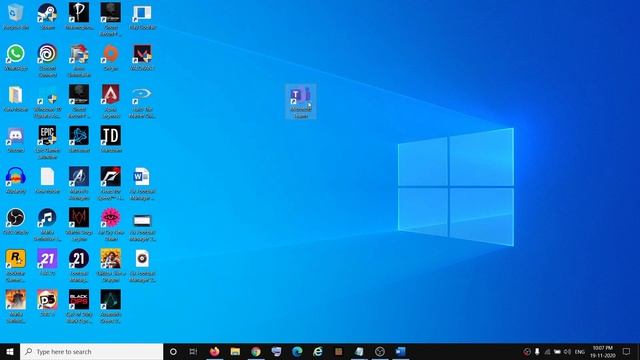This screenshot has height=360, width=640.
Task: Select the Windows 10 Update Assistant shortcut
Action: coord(47,102)
